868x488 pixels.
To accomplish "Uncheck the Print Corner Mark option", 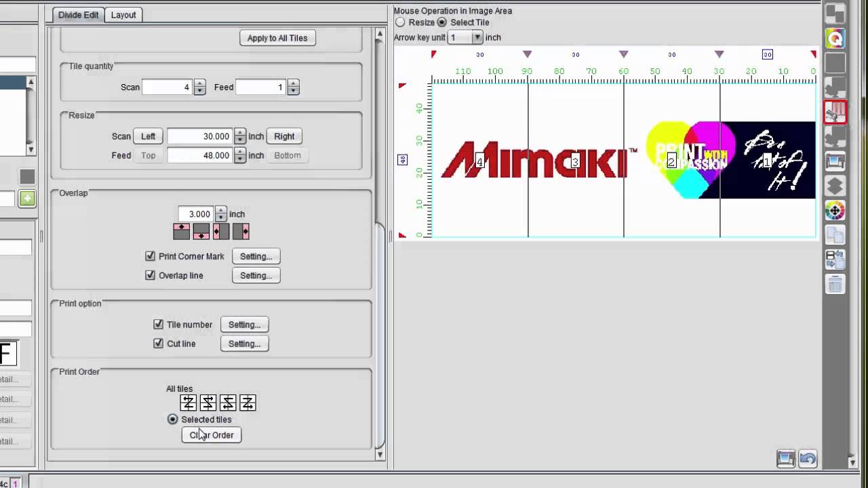I will tap(150, 256).
